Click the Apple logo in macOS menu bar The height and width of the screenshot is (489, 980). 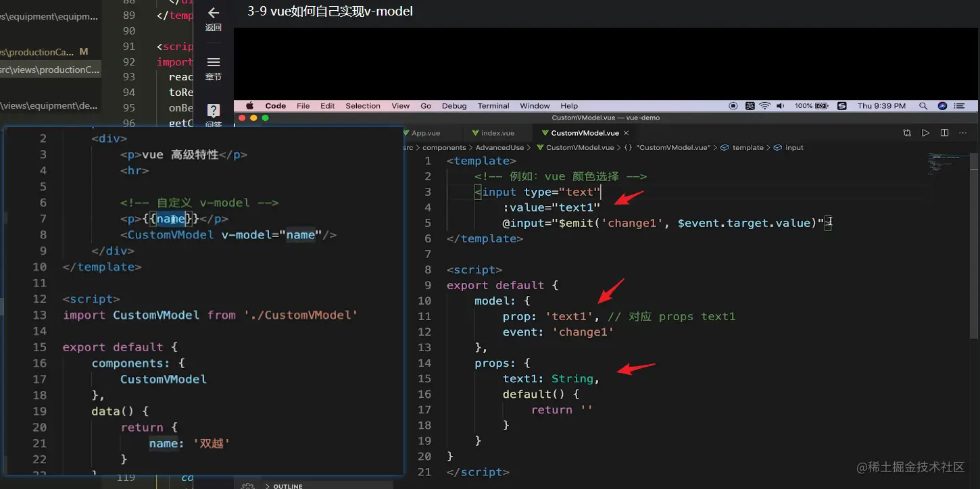tap(249, 106)
